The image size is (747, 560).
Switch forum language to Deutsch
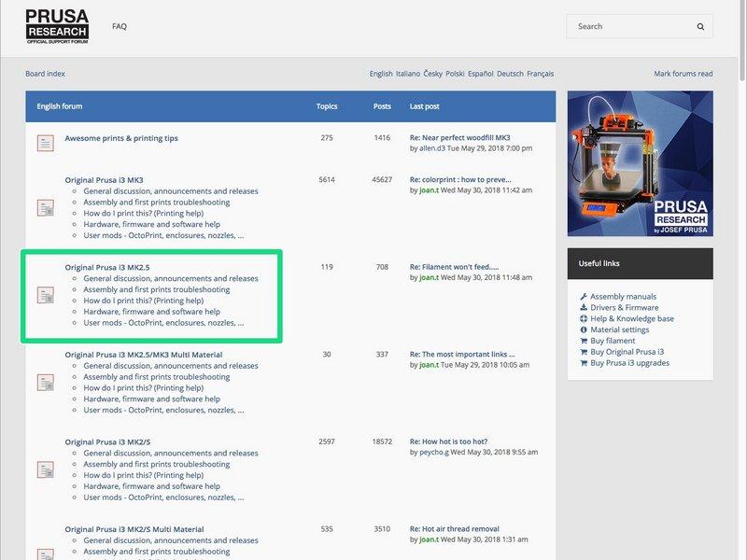tap(510, 74)
